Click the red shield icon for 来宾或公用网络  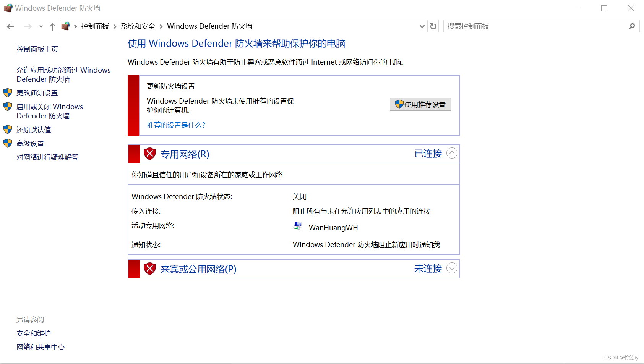150,269
